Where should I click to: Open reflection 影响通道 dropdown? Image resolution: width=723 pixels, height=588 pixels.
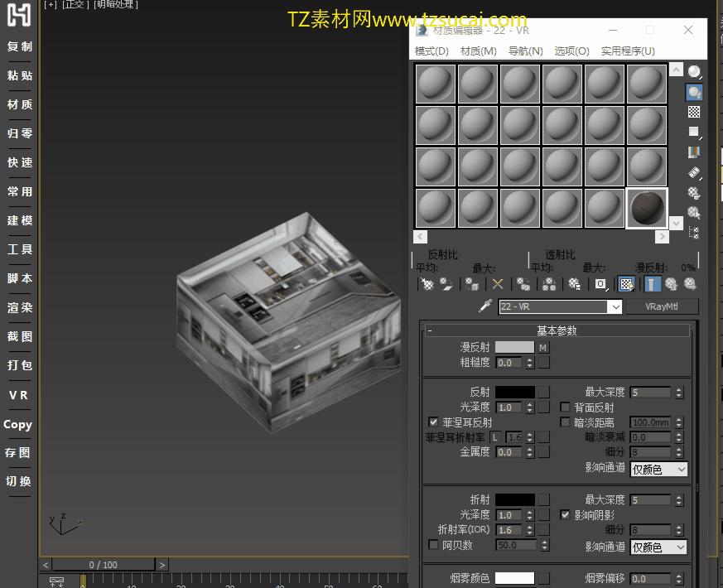[x=658, y=470]
